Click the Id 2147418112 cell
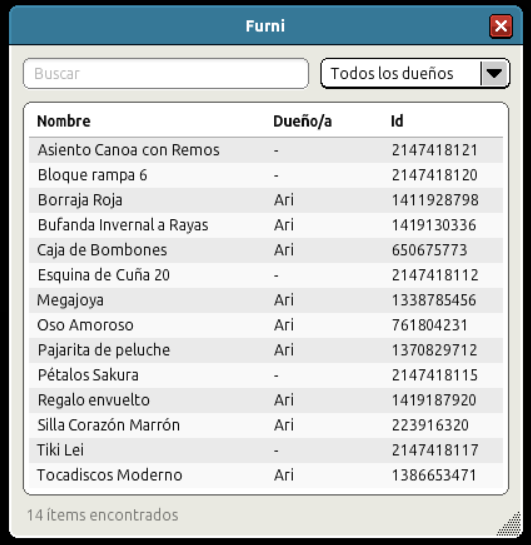This screenshot has width=531, height=545. click(435, 276)
